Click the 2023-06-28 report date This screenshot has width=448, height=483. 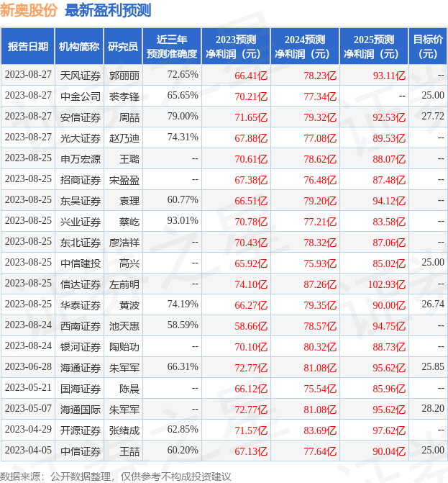tap(28, 367)
